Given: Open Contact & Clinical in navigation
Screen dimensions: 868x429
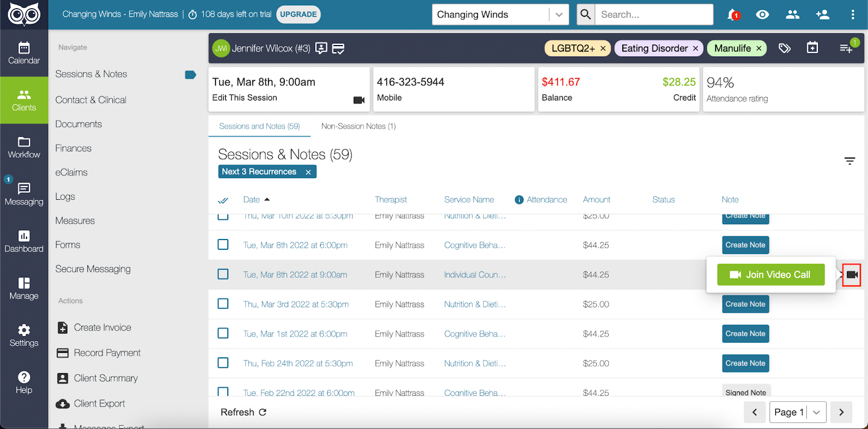Looking at the screenshot, I should pyautogui.click(x=91, y=100).
